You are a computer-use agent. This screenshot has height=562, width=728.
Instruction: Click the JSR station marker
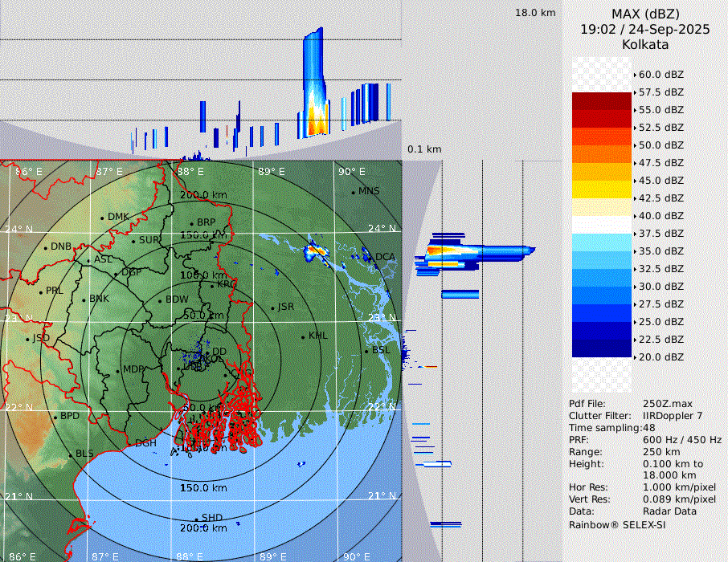[x=272, y=308]
